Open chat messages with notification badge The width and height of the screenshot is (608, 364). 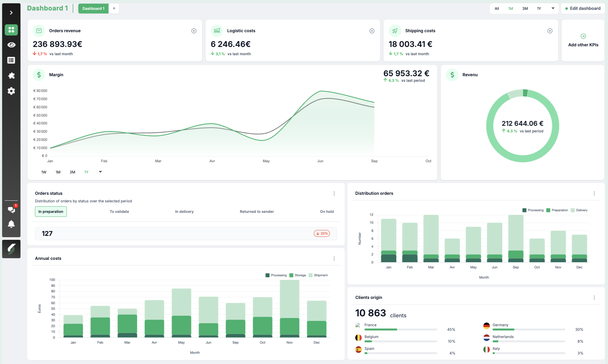(x=11, y=210)
